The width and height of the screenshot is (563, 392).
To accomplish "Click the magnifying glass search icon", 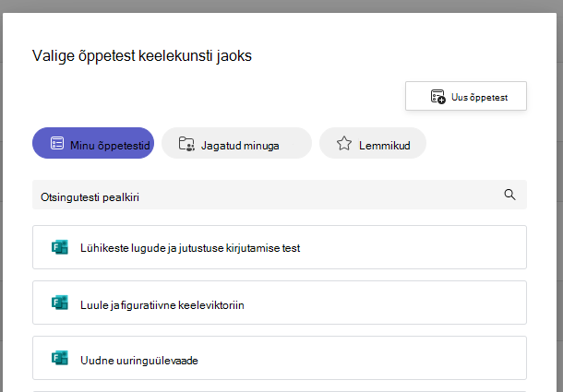I will [509, 195].
